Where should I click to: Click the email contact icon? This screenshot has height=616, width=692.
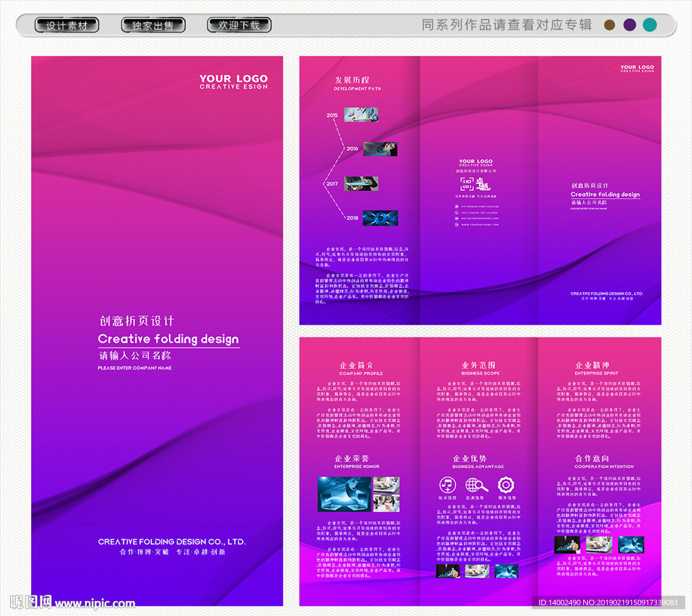click(456, 218)
